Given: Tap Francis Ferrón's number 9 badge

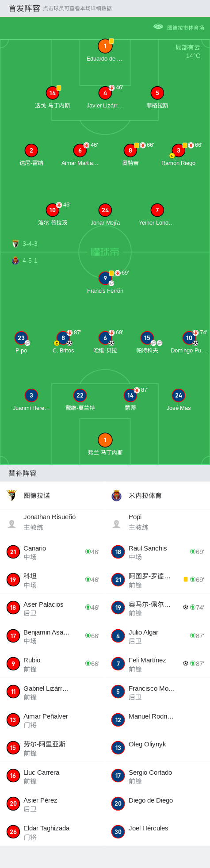Looking at the screenshot, I should [x=105, y=278].
